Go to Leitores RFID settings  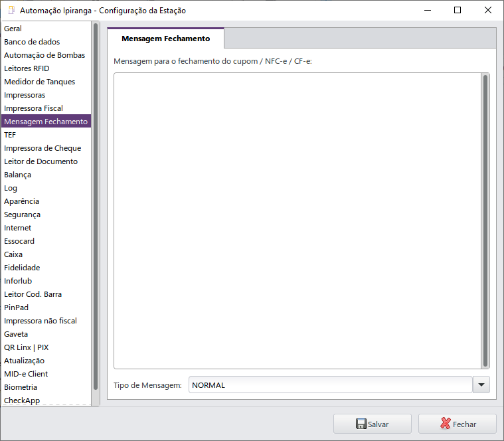tap(46, 68)
